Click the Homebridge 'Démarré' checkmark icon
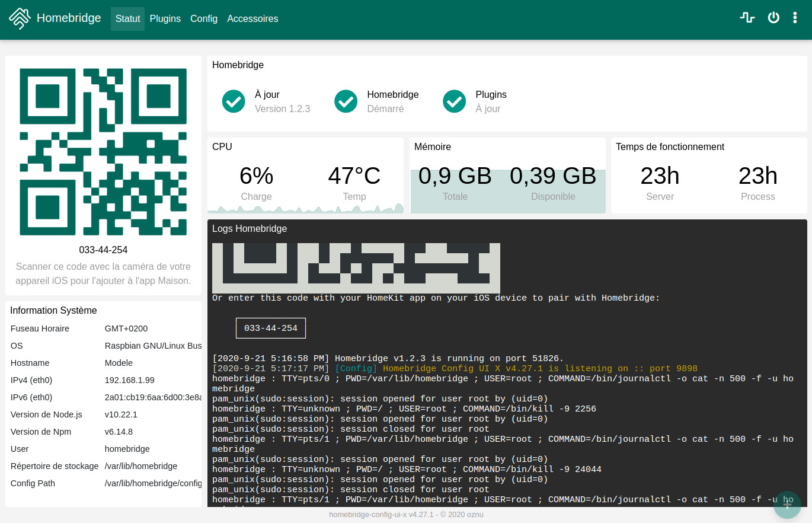This screenshot has height=523, width=812. point(346,101)
